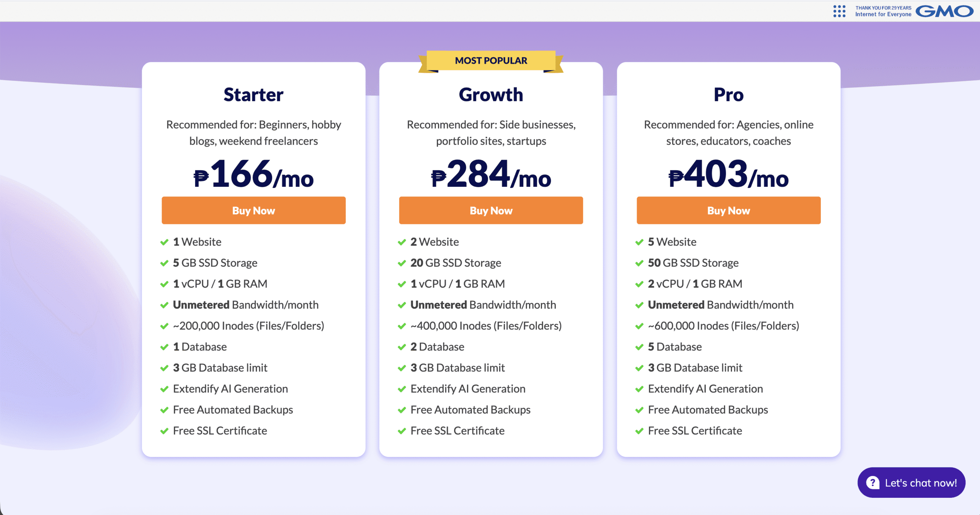Image resolution: width=980 pixels, height=515 pixels.
Task: Click the chat question mark icon
Action: click(x=872, y=482)
